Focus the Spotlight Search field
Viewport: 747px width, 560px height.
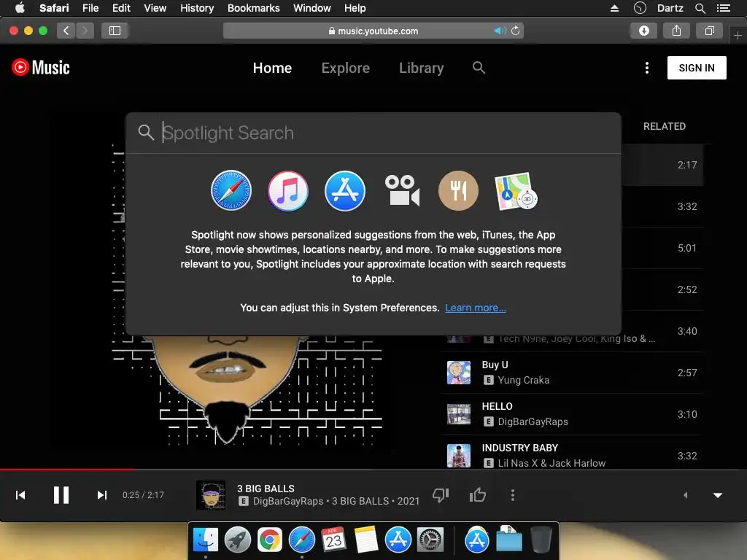click(373, 133)
